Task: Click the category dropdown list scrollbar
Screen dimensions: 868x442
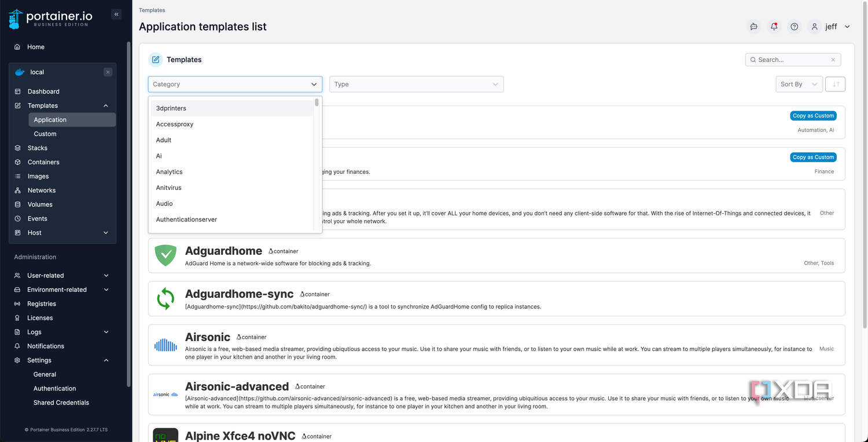Action: 317,103
